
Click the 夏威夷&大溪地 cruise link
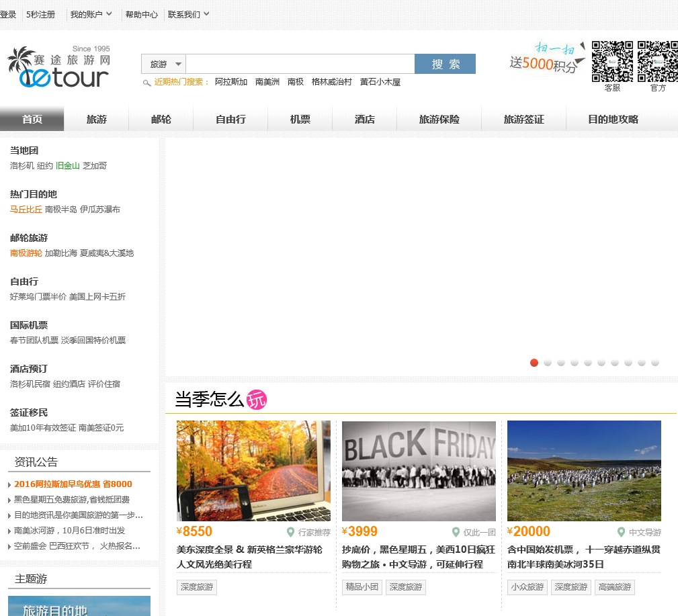point(107,253)
